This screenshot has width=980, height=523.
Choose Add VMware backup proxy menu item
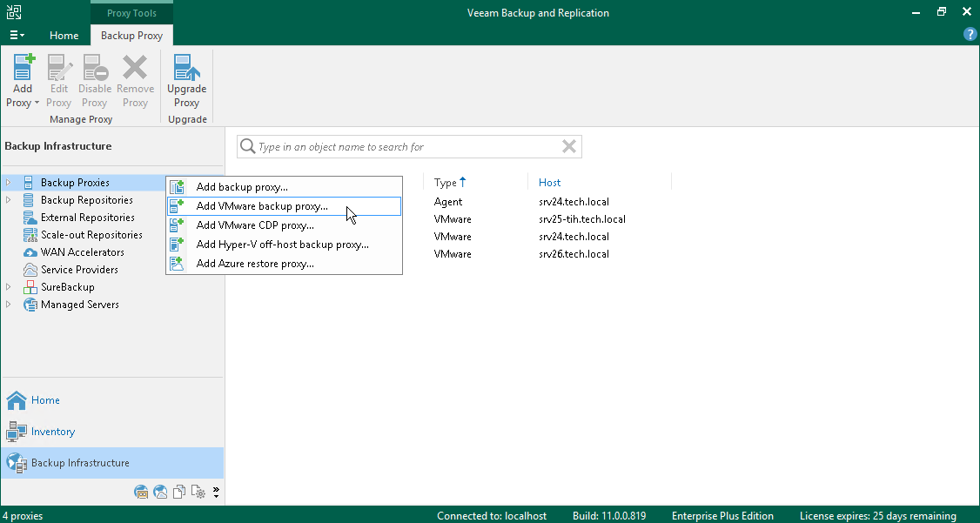[x=262, y=206]
